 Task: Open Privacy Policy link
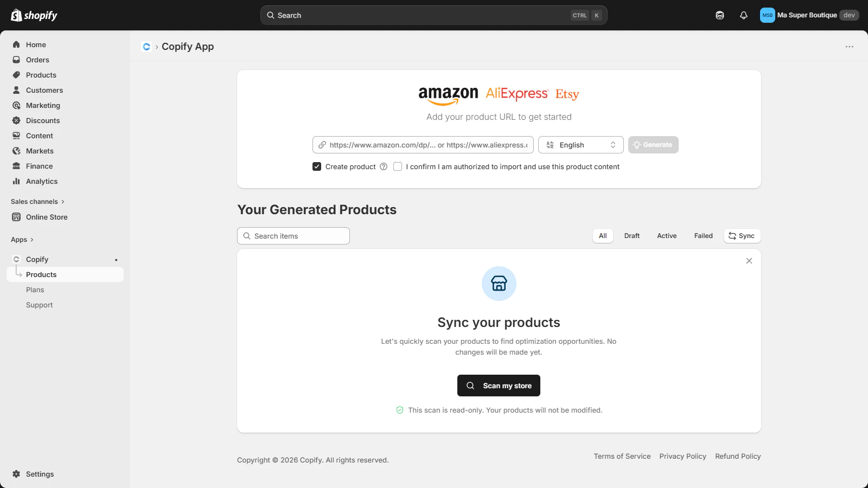(x=683, y=457)
